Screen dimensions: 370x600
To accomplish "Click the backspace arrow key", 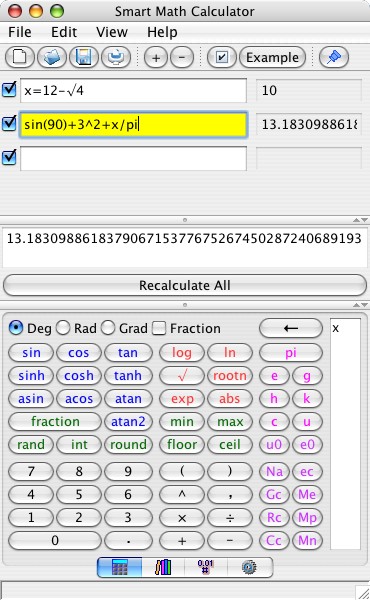I will pyautogui.click(x=291, y=328).
